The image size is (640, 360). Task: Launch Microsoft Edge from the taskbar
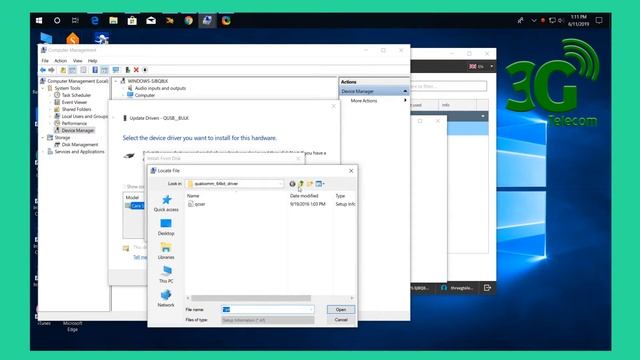coord(95,20)
